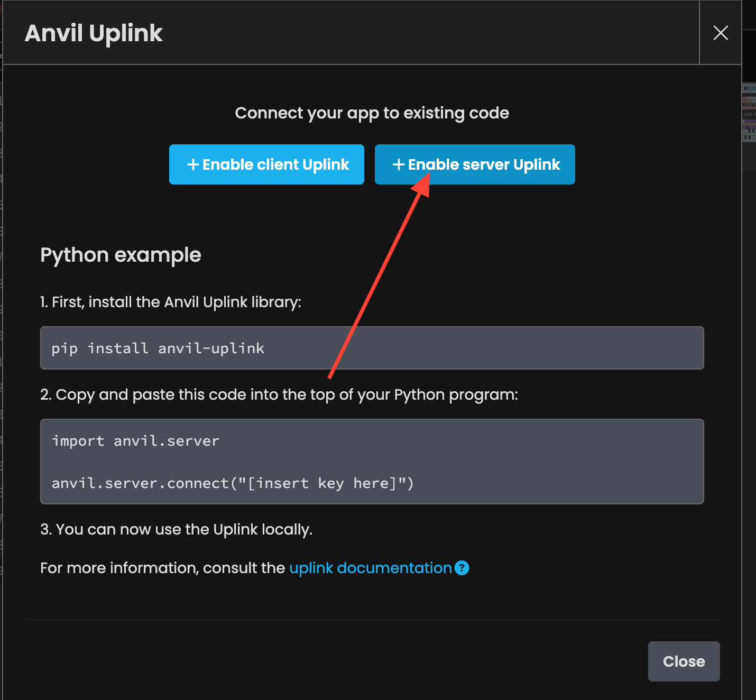Click the pip install anvil-uplink code box
This screenshot has height=700, width=756.
coord(372,348)
